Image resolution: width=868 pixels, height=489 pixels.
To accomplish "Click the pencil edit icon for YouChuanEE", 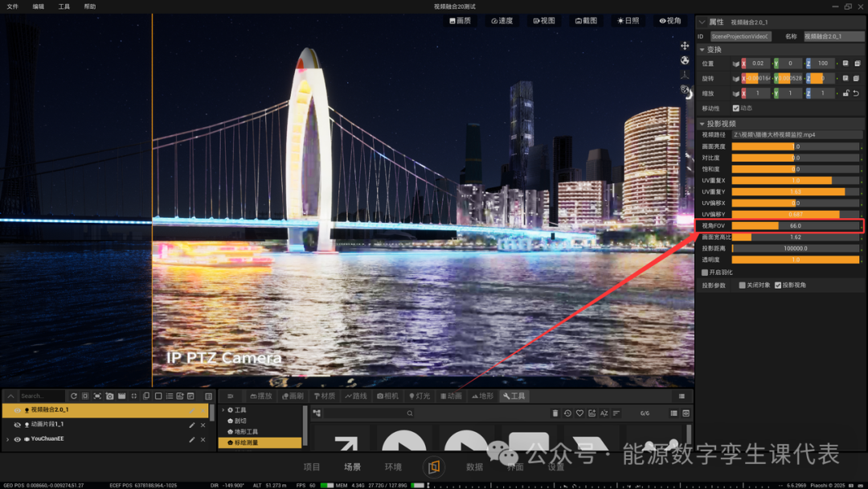I will pyautogui.click(x=192, y=439).
